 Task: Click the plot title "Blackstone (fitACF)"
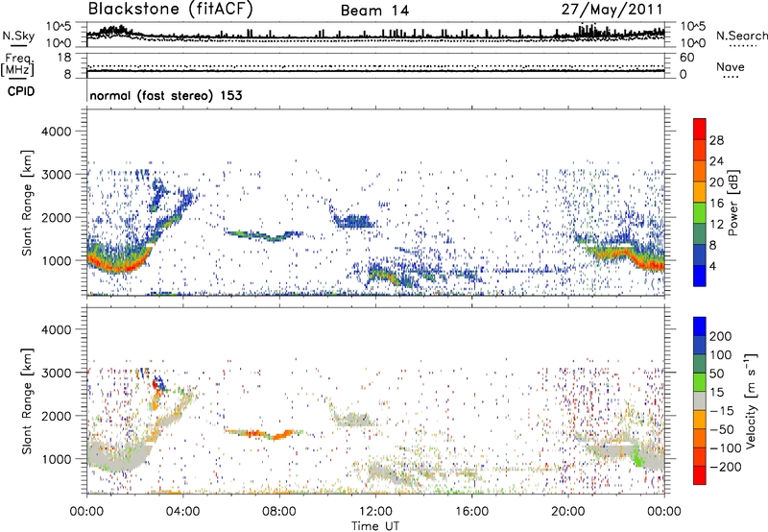(170, 9)
